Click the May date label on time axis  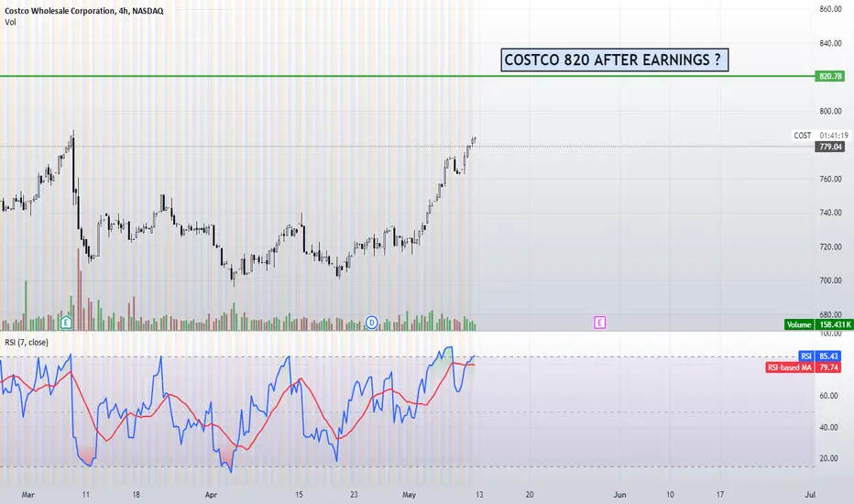(409, 495)
